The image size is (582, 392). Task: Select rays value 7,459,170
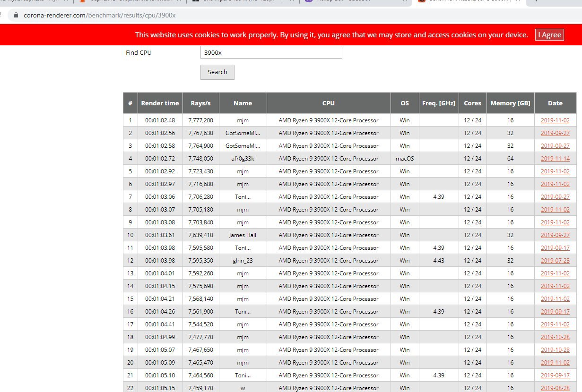click(201, 388)
